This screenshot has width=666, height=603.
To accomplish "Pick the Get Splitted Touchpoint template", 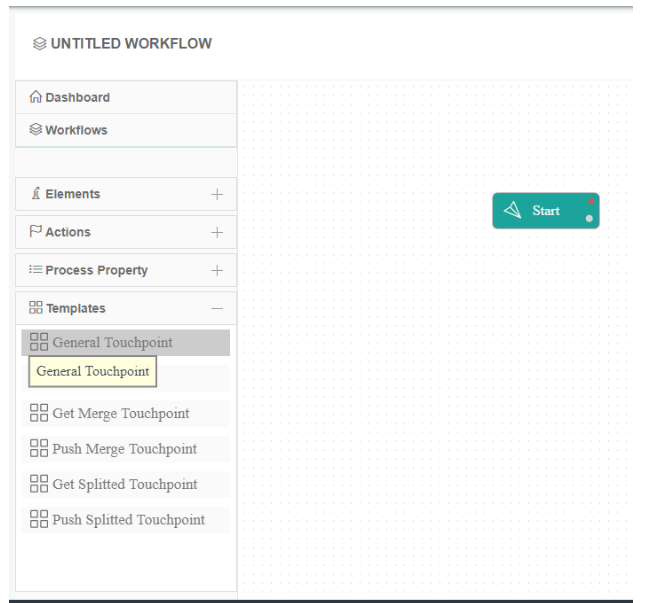I will pos(124,484).
